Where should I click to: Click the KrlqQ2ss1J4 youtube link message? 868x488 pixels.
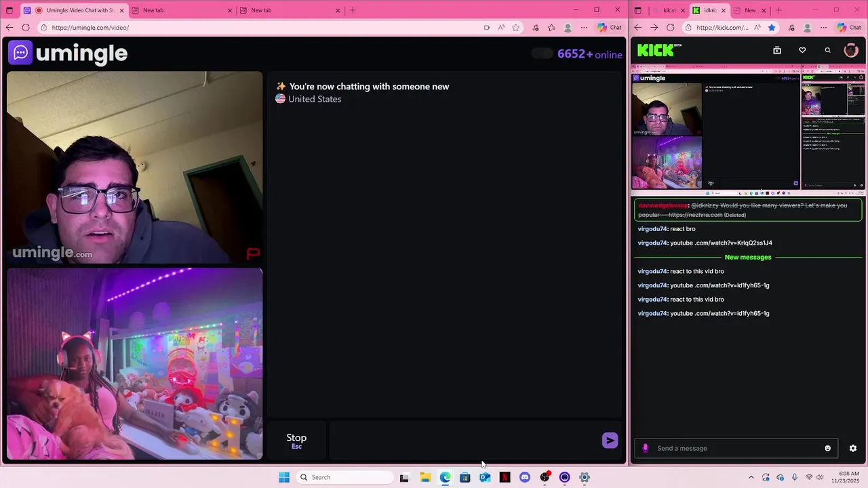(705, 243)
